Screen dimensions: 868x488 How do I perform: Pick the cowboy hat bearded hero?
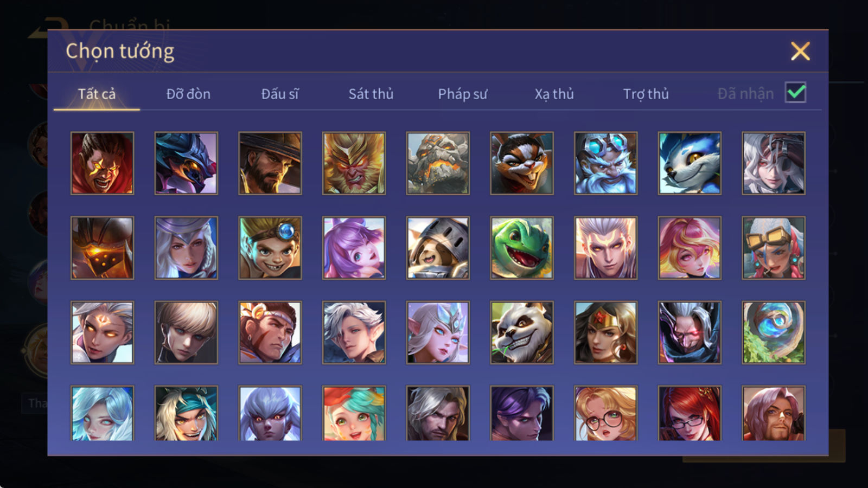(x=270, y=163)
